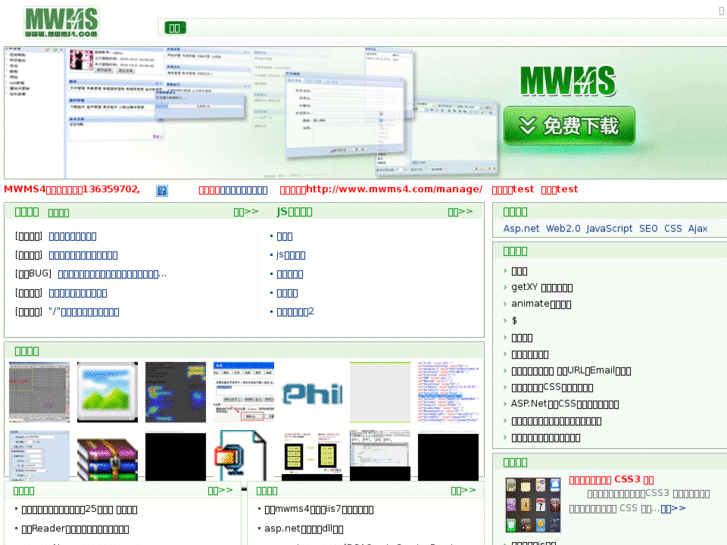This screenshot has width=727, height=545.
Task: Open the Phil logo thumbnail
Action: [x=312, y=392]
